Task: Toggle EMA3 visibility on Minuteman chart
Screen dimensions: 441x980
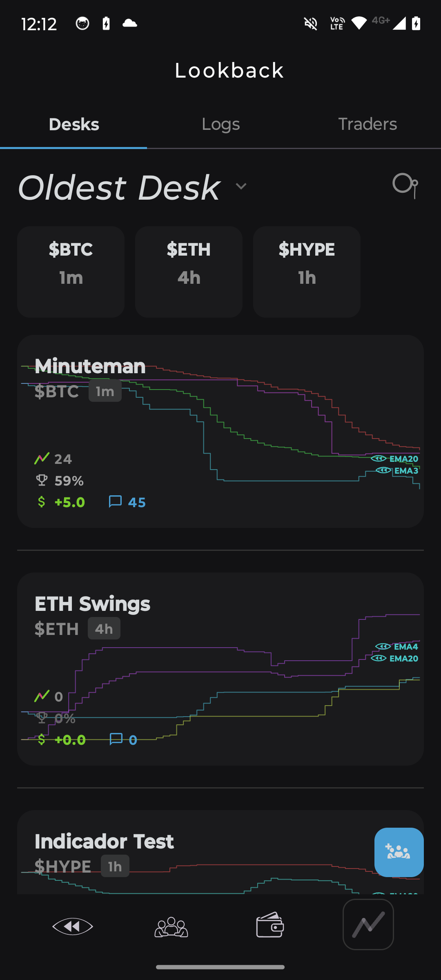Action: click(383, 470)
